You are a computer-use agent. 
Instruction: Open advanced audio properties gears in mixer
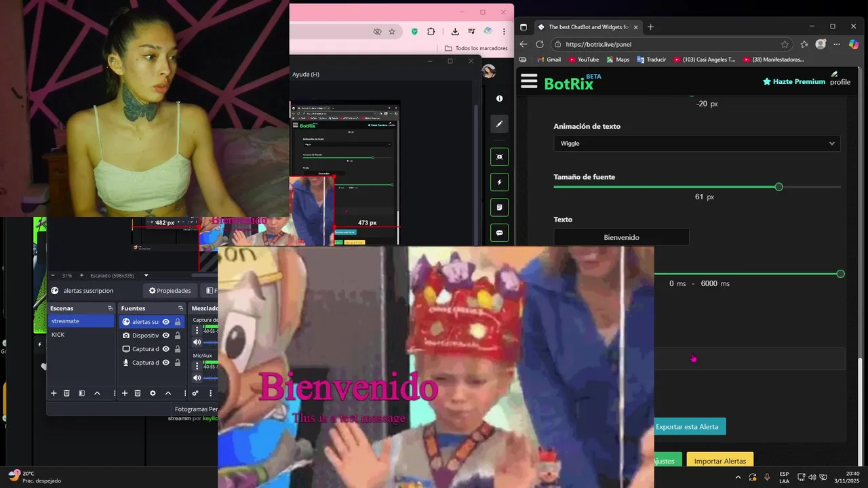[195, 393]
